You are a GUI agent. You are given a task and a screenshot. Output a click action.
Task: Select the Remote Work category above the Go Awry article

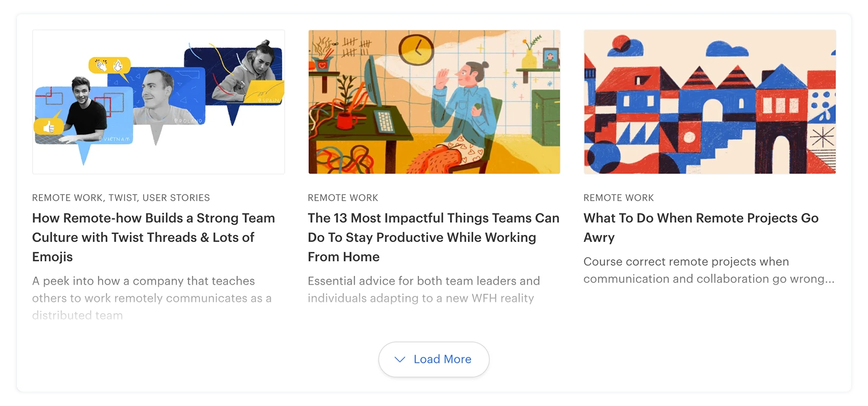click(x=618, y=198)
